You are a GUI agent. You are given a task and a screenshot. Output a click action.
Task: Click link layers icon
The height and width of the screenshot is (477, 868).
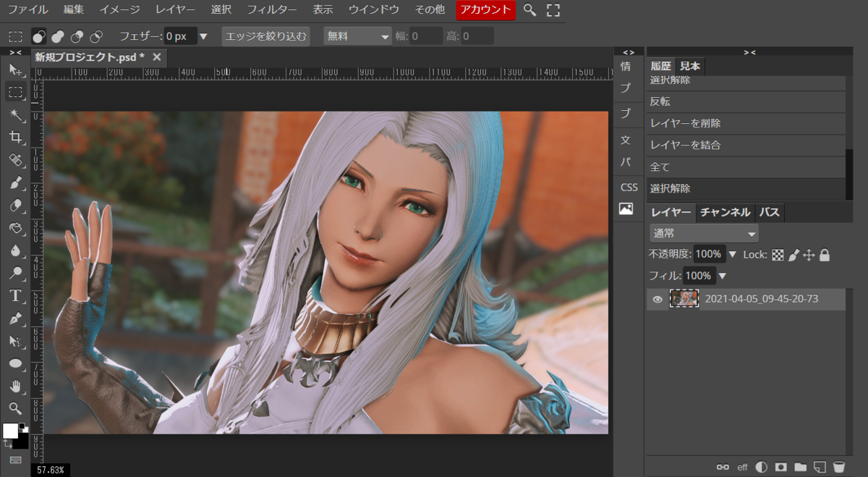pyautogui.click(x=722, y=466)
